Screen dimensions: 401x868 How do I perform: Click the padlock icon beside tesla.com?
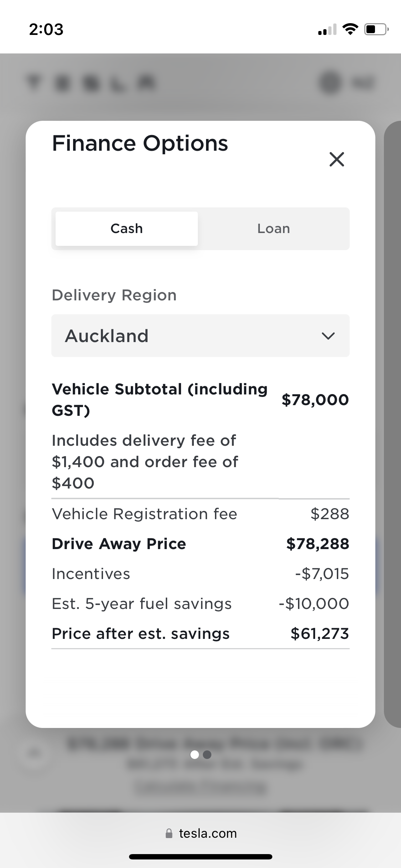pos(169,833)
